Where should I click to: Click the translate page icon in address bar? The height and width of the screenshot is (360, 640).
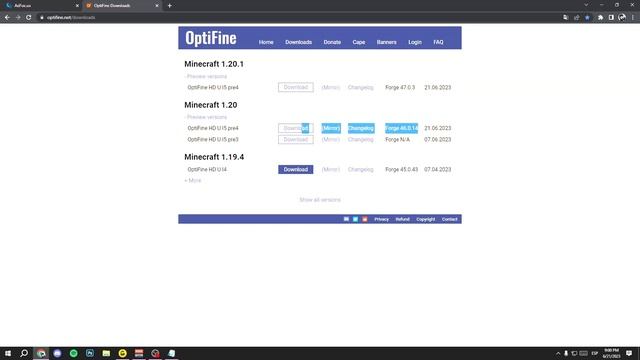pos(565,18)
